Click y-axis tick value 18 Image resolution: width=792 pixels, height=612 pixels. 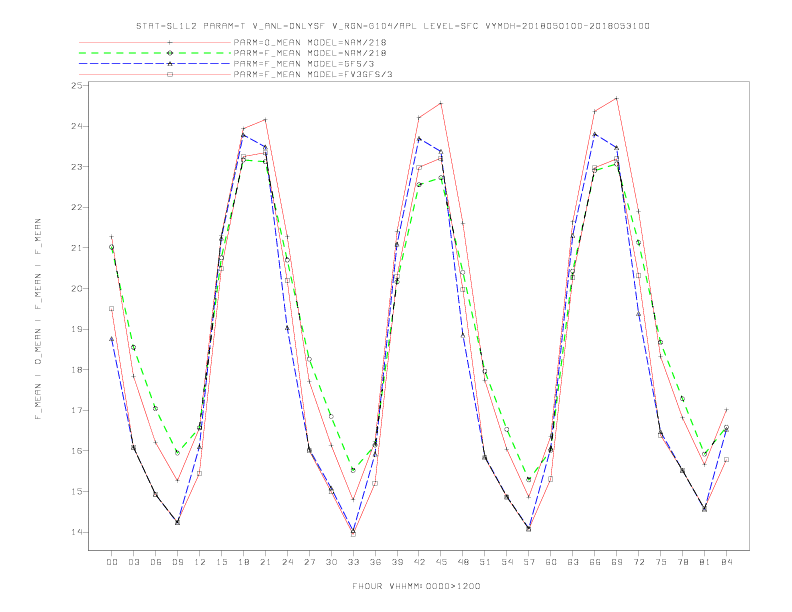pyautogui.click(x=76, y=370)
